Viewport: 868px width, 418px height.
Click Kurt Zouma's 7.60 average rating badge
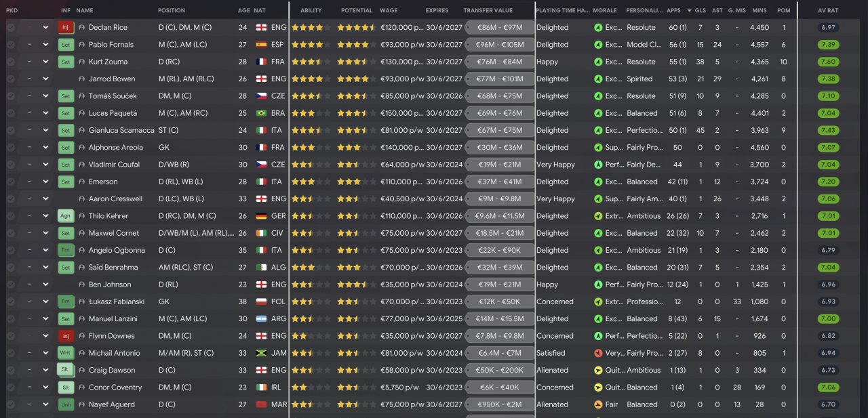[828, 62]
